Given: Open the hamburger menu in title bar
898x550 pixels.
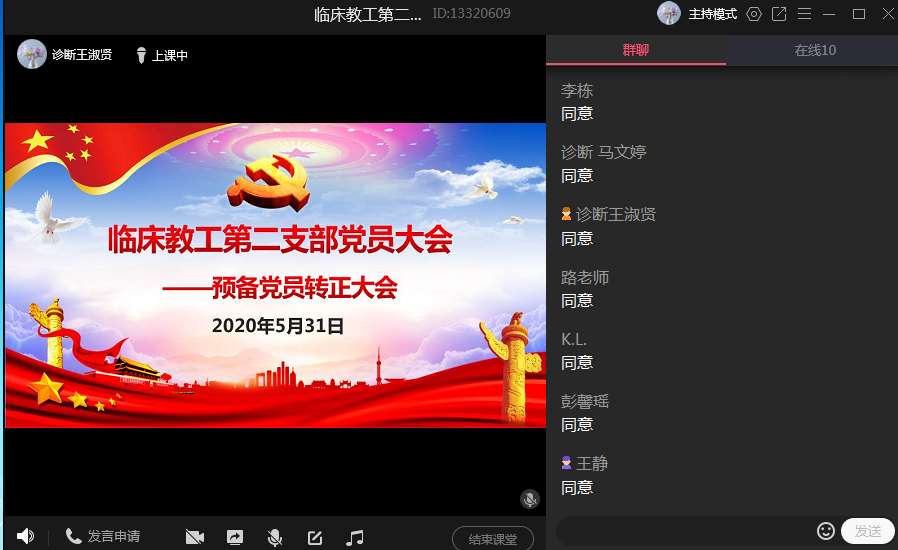Looking at the screenshot, I should click(x=804, y=14).
